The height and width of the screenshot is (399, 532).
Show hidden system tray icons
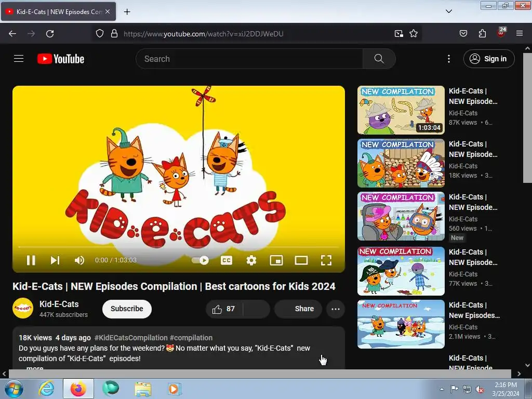[x=442, y=389]
